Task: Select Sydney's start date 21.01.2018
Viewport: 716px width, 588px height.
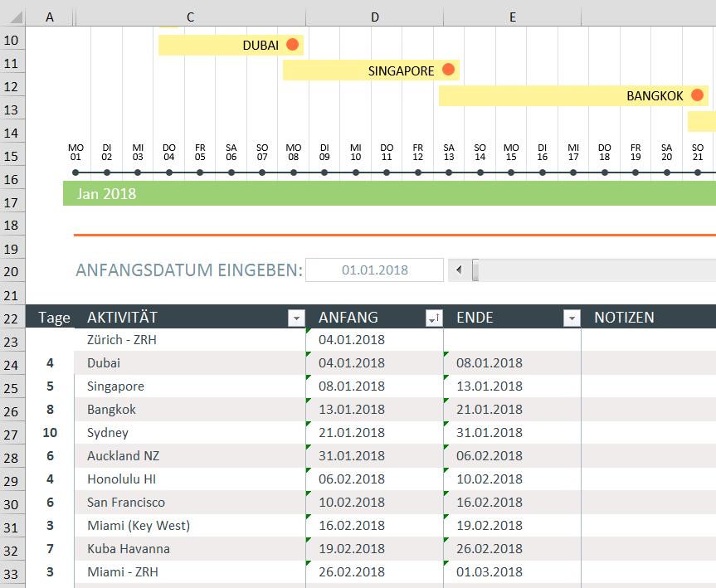Action: coord(374,433)
